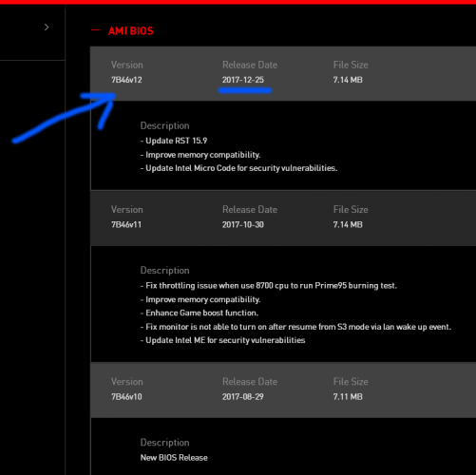The width and height of the screenshot is (476, 475).
Task: Click the sidebar chevron arrow
Action: pyautogui.click(x=47, y=28)
